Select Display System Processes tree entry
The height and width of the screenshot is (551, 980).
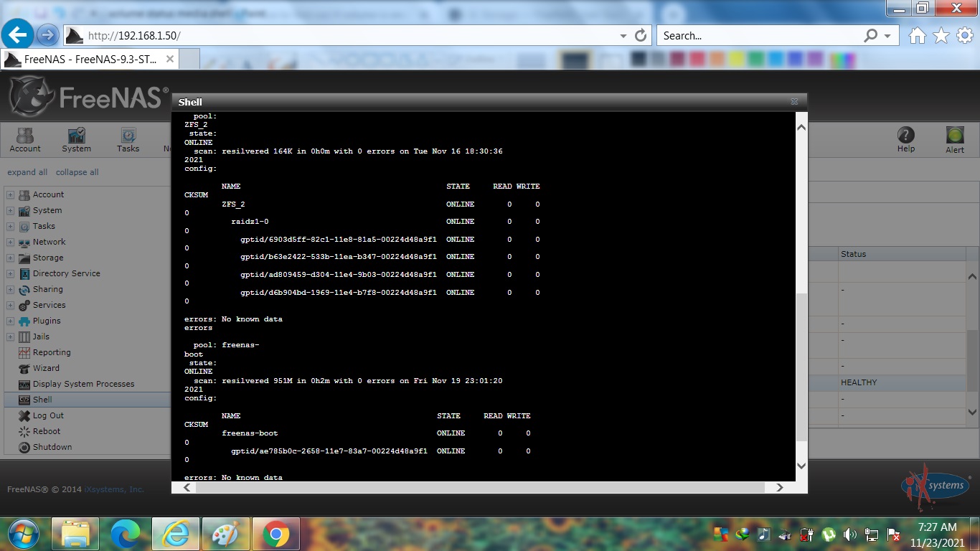click(84, 384)
